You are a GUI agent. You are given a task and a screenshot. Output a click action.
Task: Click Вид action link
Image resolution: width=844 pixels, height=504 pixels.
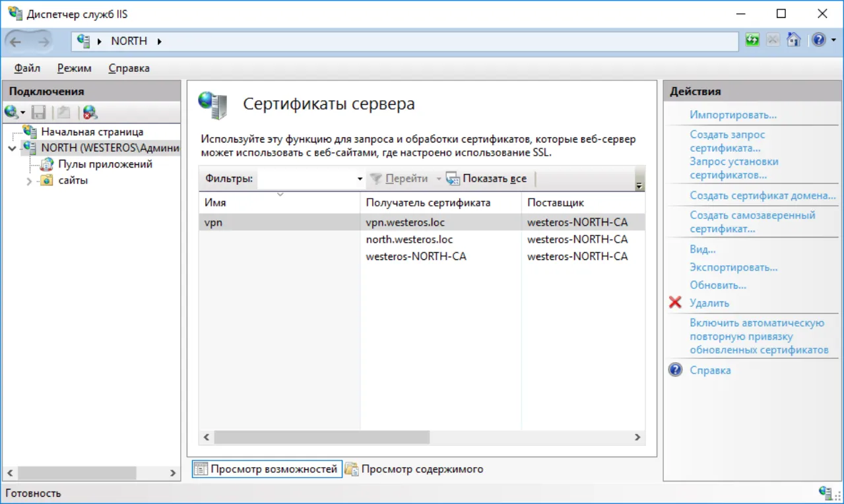pyautogui.click(x=703, y=249)
